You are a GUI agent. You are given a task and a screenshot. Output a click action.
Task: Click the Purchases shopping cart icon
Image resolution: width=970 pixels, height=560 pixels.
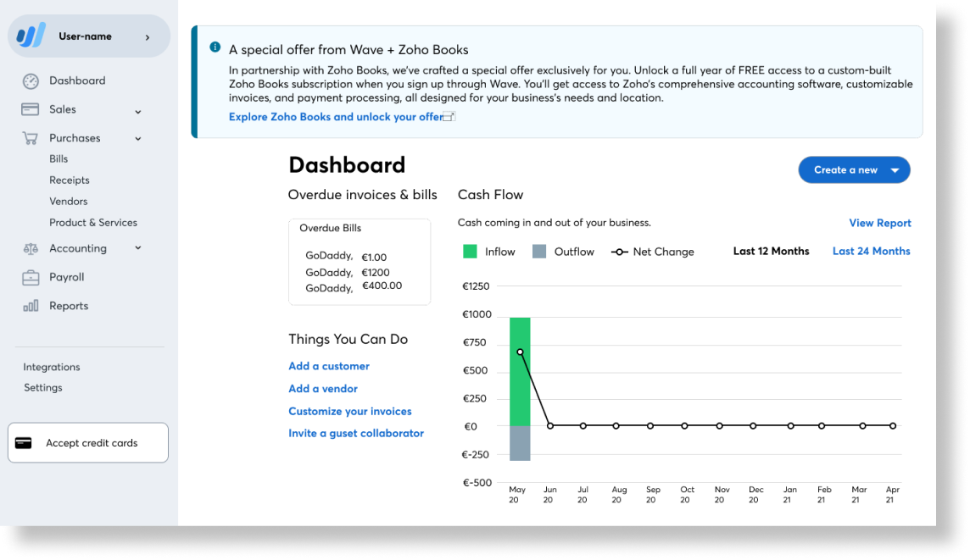31,138
